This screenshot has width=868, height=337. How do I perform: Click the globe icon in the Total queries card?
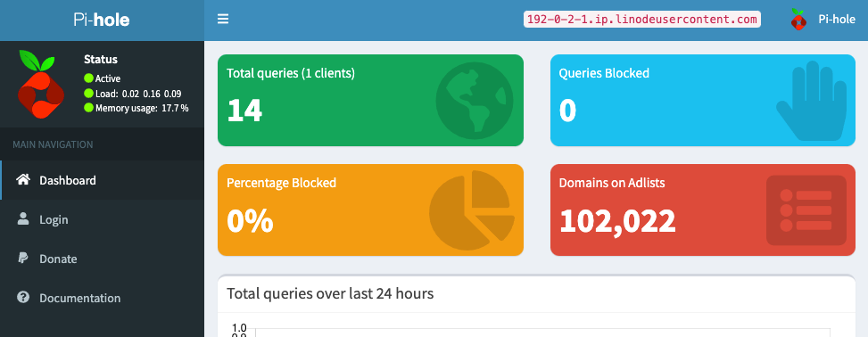tap(475, 101)
